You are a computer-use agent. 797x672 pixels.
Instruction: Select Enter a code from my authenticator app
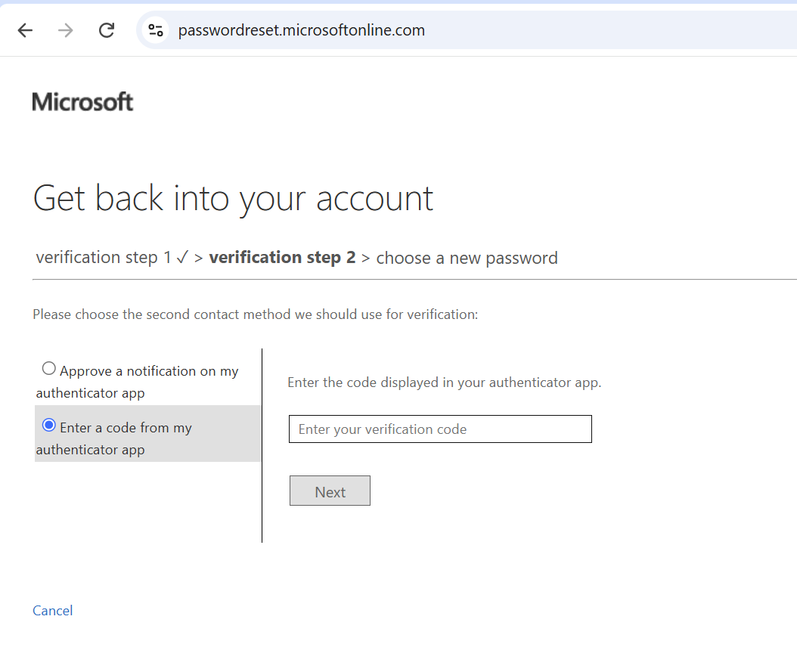(49, 425)
